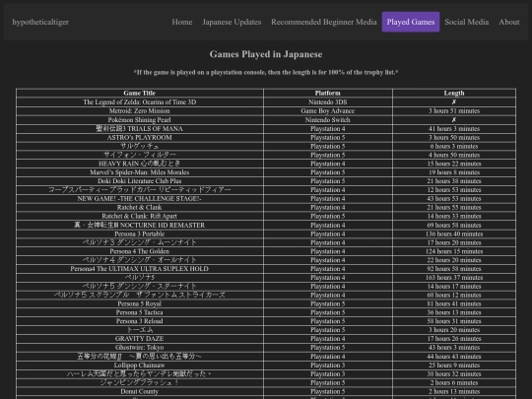Click the HEAVY RAIN title cell
532x399 pixels.
pyautogui.click(x=140, y=164)
